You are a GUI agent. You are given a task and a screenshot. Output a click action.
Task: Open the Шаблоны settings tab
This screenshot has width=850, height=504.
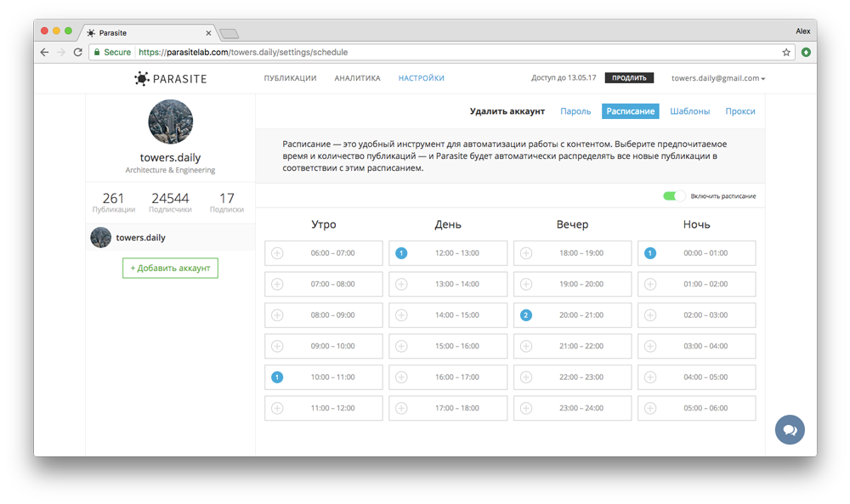click(x=689, y=111)
